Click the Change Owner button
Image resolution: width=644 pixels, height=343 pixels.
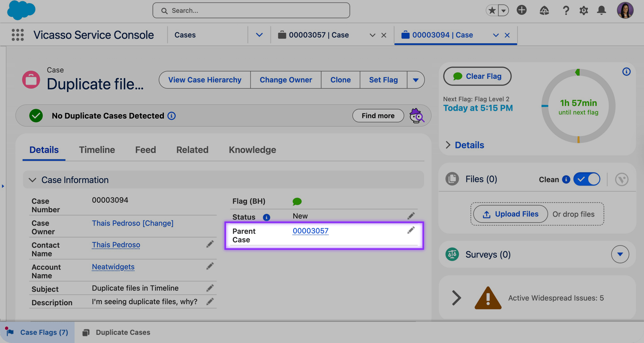pos(286,80)
